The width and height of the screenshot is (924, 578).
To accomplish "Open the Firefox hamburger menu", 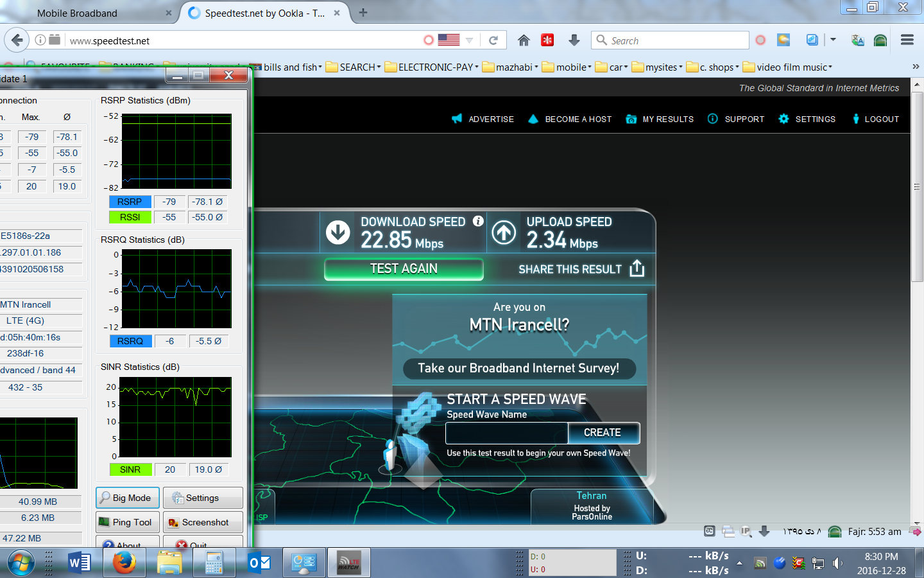I will [x=907, y=40].
